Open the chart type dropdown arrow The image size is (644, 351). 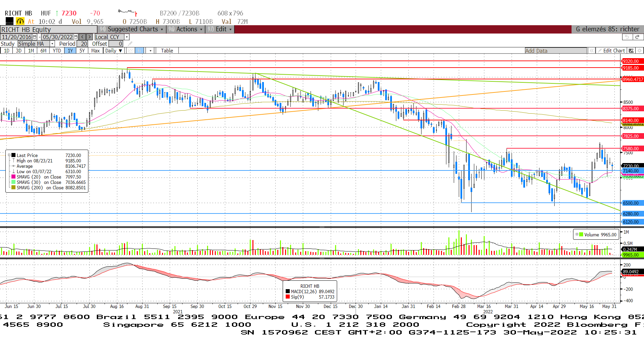point(151,51)
